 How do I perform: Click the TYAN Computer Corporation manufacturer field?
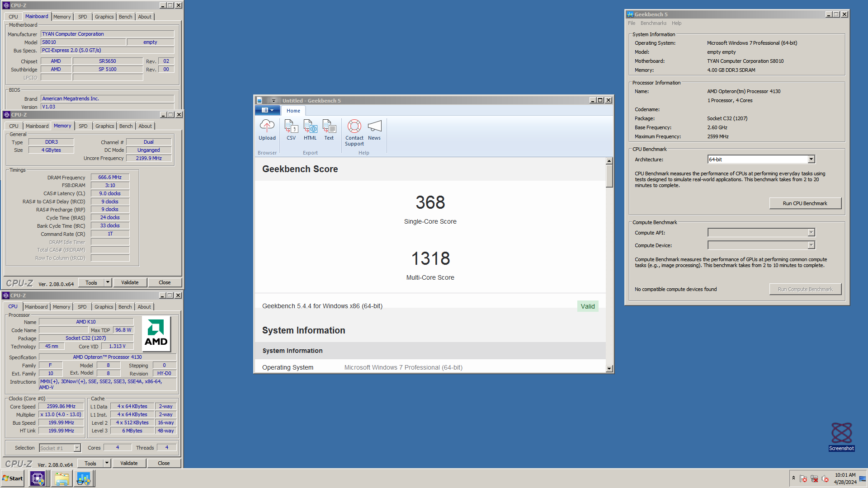click(107, 34)
